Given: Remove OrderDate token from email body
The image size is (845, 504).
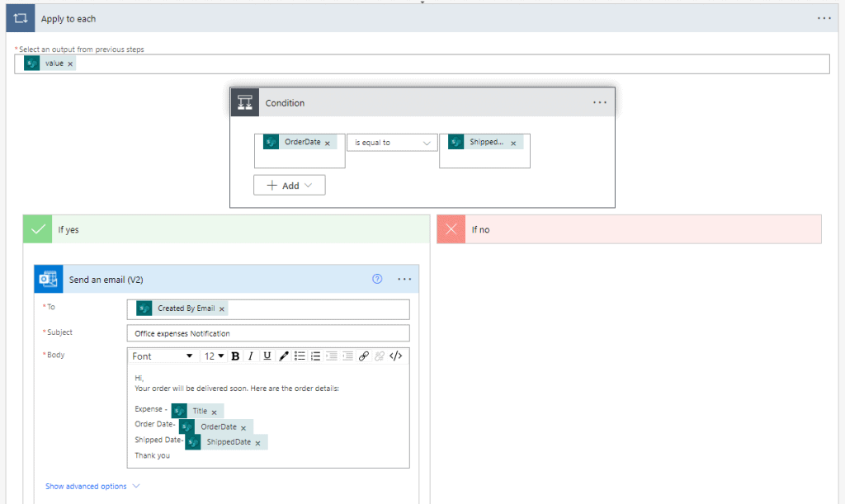Looking at the screenshot, I should tap(243, 428).
